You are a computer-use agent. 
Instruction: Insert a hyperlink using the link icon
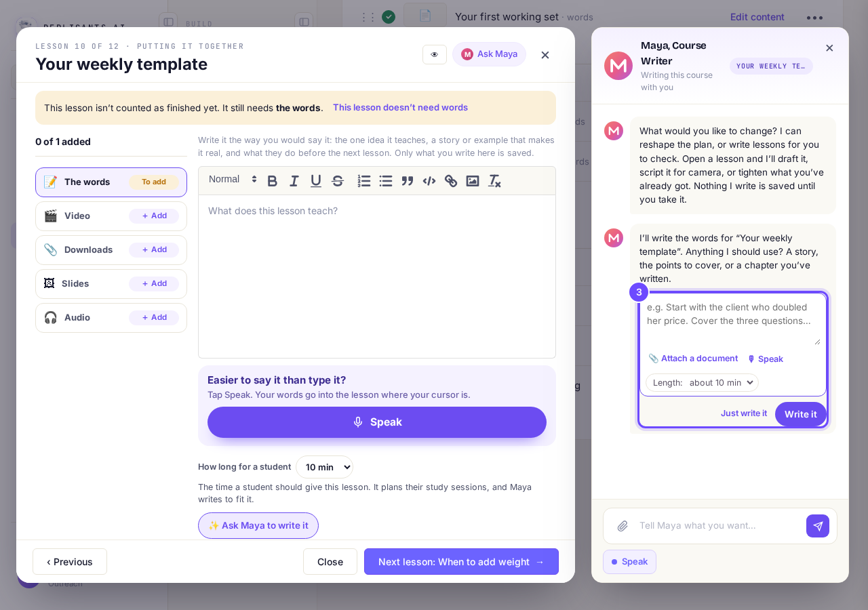click(451, 181)
